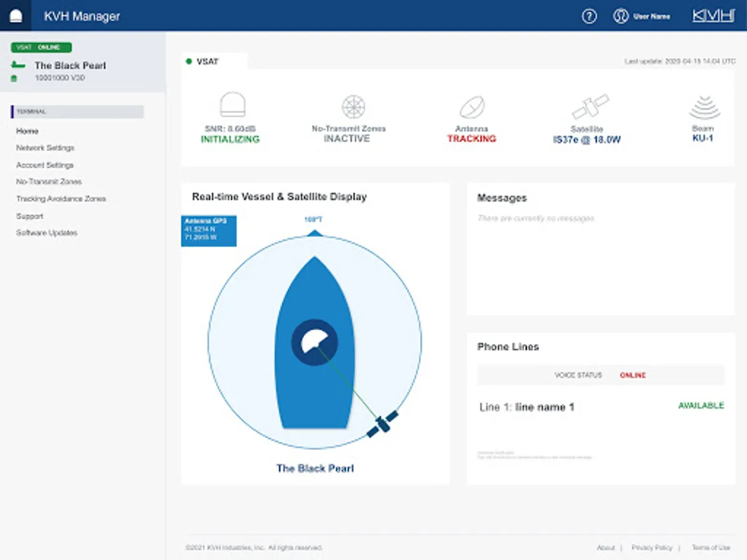Click the user profile icon

621,16
